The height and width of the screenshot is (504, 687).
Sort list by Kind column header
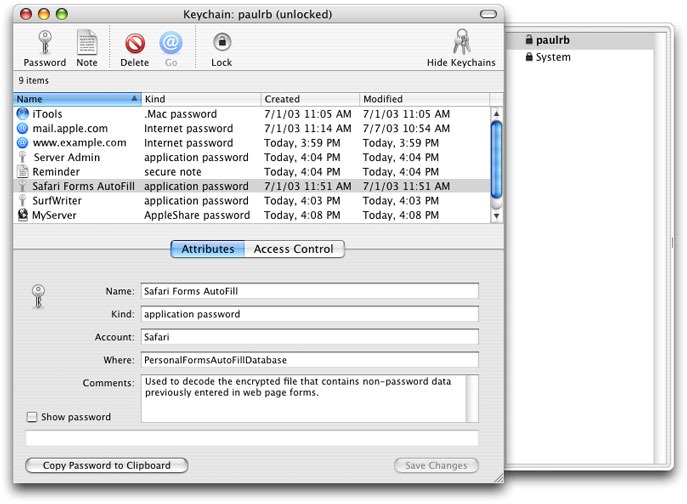[x=200, y=99]
